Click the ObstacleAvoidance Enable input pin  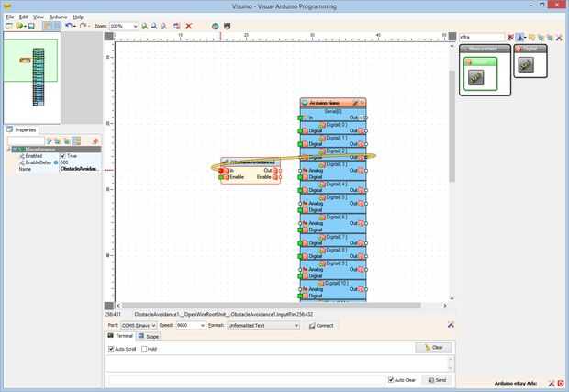[x=221, y=177]
